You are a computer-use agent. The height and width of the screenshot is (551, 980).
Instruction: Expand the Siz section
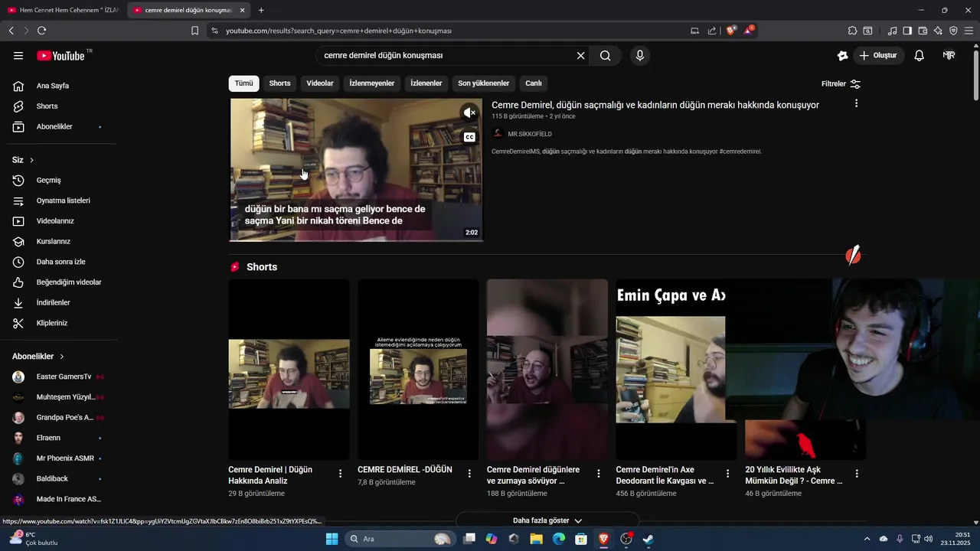pyautogui.click(x=23, y=160)
